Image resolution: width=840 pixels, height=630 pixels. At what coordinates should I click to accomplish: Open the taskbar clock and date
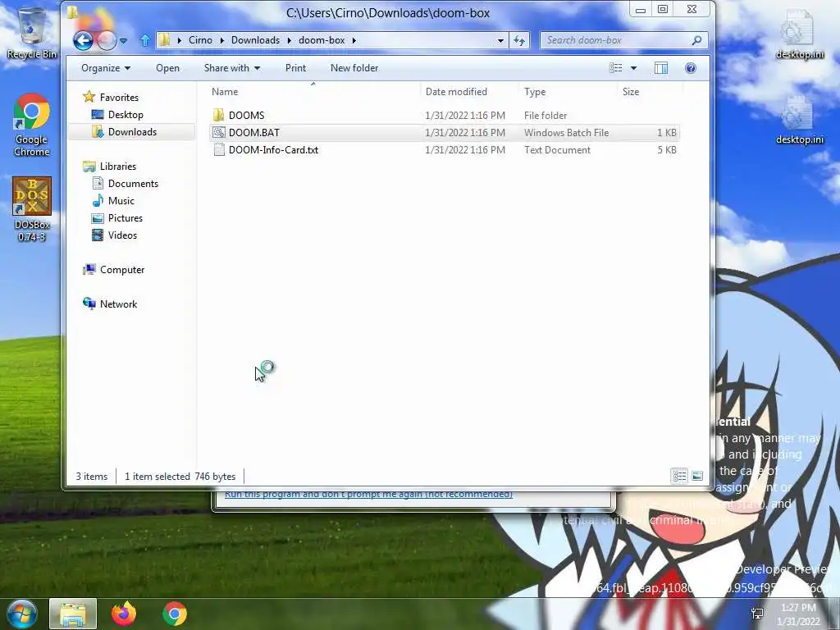pyautogui.click(x=798, y=614)
